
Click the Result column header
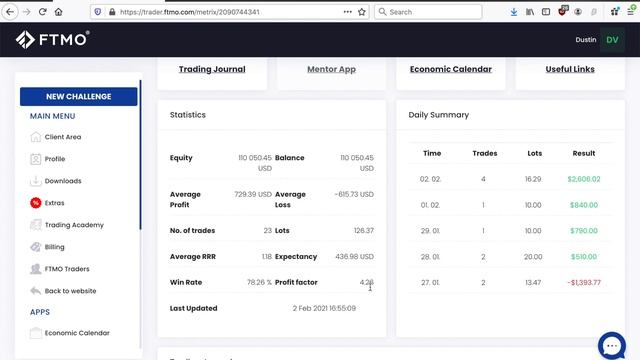tap(584, 153)
